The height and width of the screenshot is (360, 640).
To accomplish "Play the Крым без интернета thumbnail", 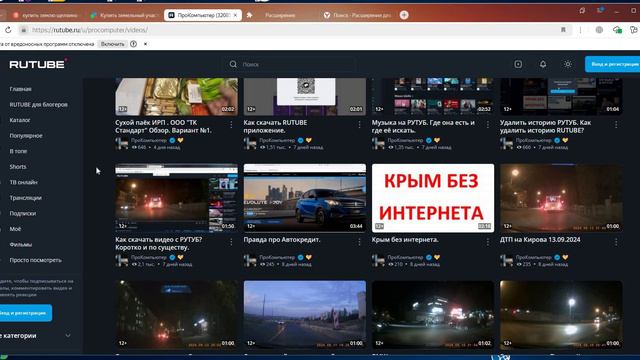I will [x=433, y=198].
